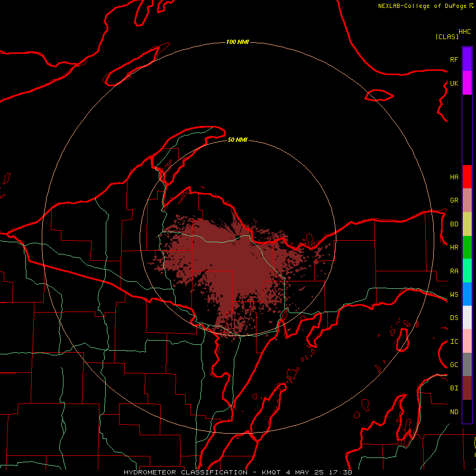The height and width of the screenshot is (476, 476).
Task: Click the HA red legend swatch
Action: click(x=467, y=177)
